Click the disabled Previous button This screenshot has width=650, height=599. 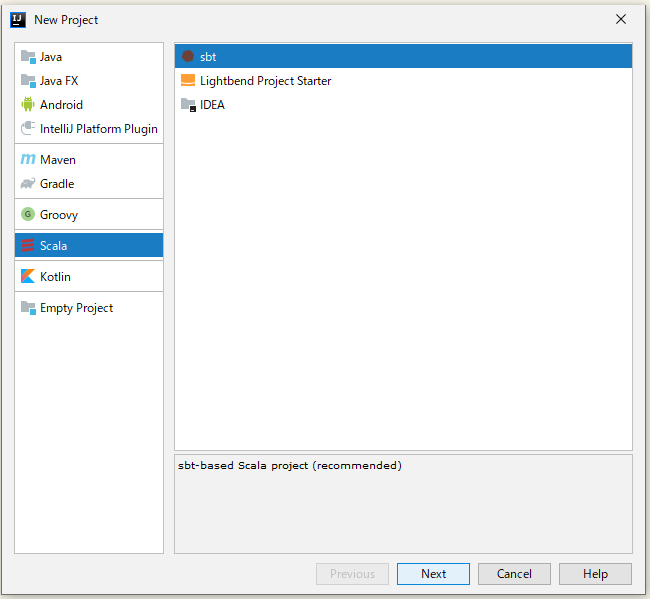pyautogui.click(x=352, y=574)
